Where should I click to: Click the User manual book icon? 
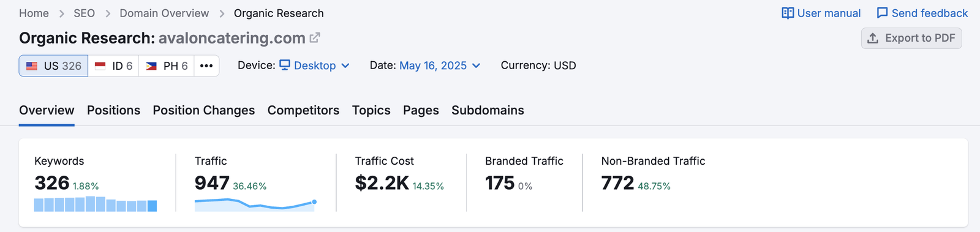788,13
